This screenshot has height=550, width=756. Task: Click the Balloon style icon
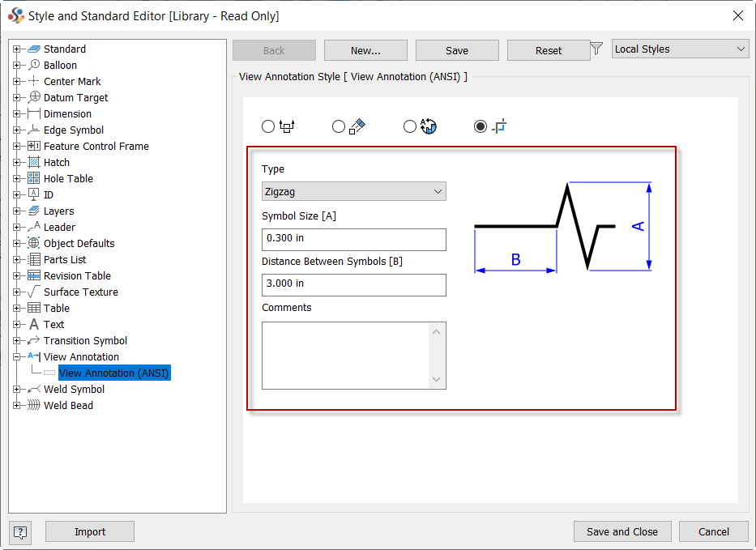coord(34,65)
